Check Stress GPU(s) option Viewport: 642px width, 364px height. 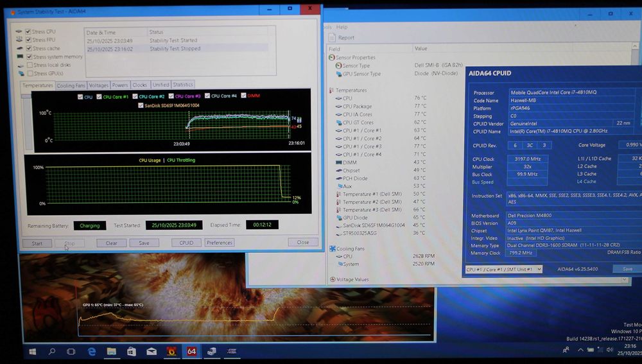click(30, 74)
